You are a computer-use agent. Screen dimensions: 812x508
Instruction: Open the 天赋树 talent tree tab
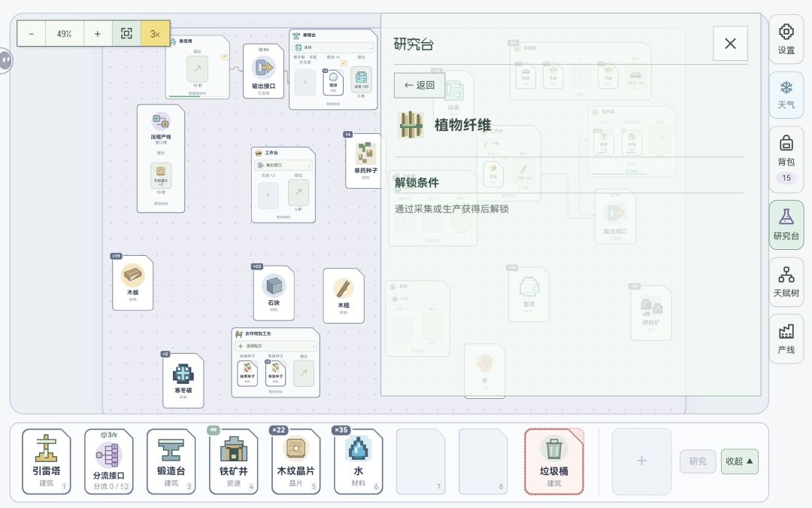pos(786,281)
